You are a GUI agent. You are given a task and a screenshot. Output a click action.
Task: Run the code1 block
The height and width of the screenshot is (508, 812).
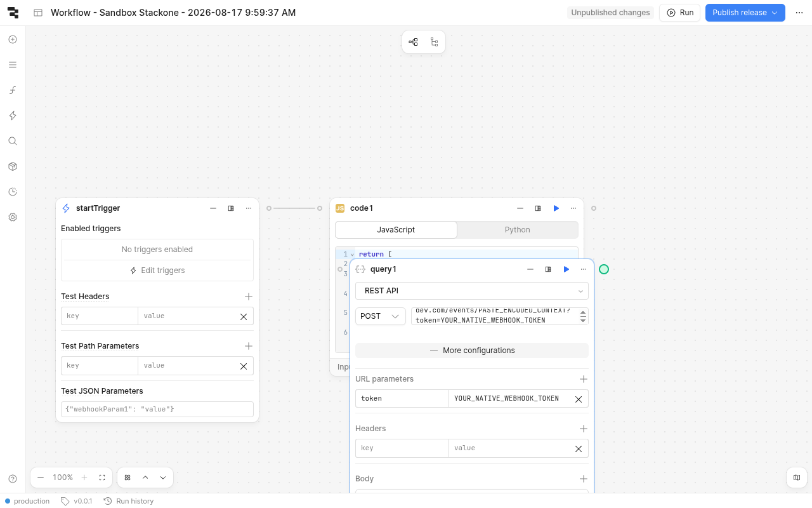tap(556, 208)
